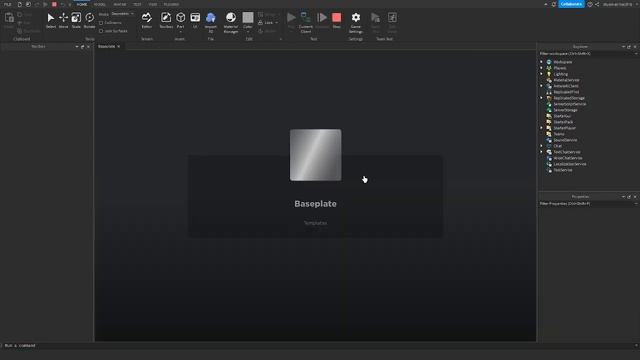Click the Paste clipboard icon
The width and height of the screenshot is (640, 360).
coord(9,18)
